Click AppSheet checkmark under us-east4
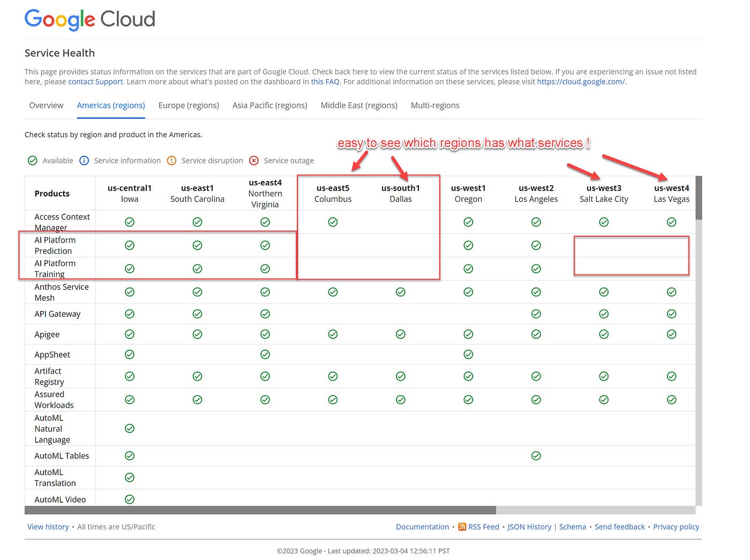Viewport: 750px width, 560px height. [265, 354]
